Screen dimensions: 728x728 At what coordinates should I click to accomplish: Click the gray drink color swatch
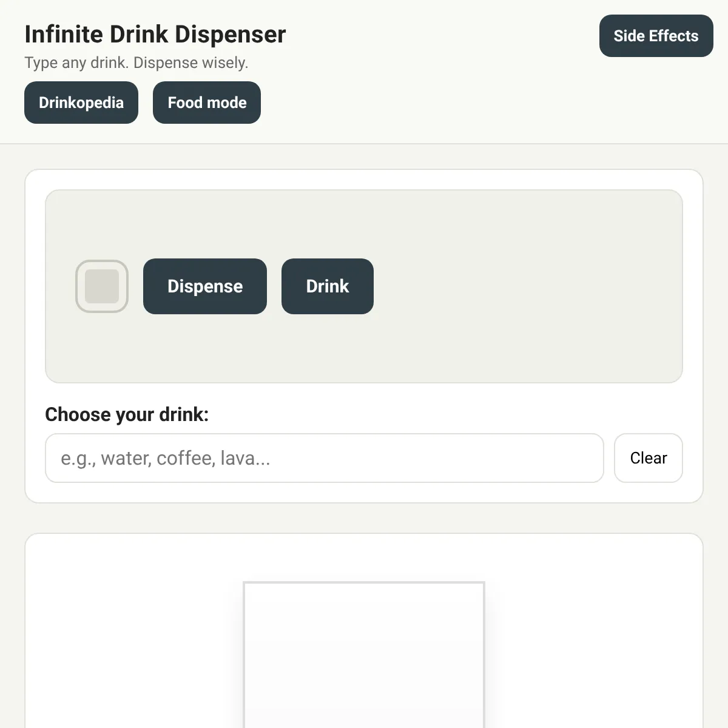102,286
